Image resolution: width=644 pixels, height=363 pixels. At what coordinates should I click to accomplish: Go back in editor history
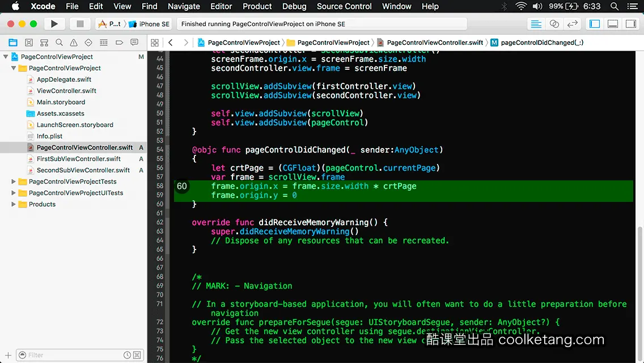(x=171, y=43)
